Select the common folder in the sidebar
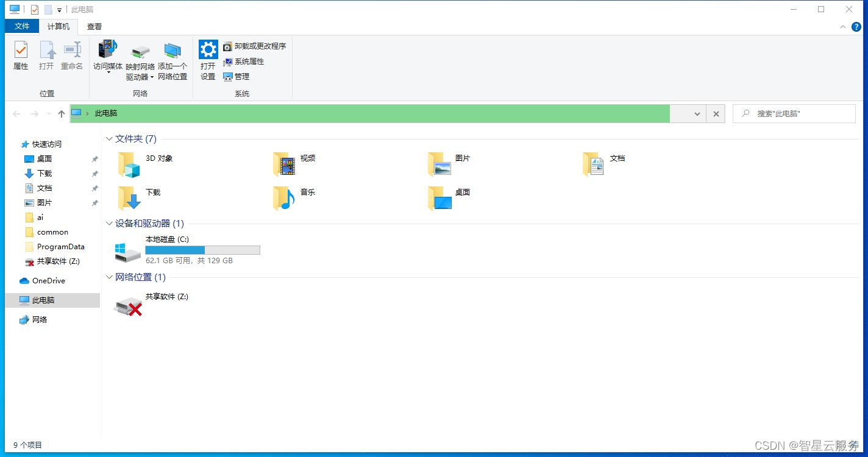868x457 pixels. coord(52,232)
